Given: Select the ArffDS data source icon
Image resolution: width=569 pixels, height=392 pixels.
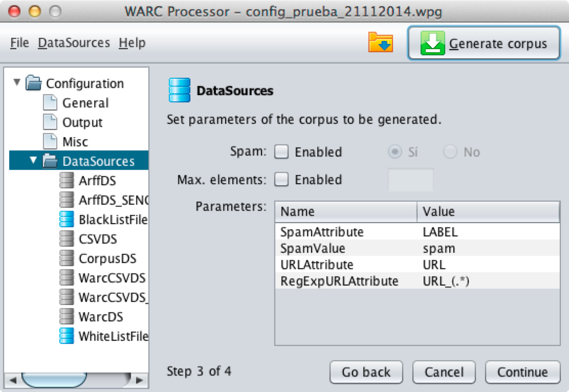Looking at the screenshot, I should pyautogui.click(x=67, y=181).
